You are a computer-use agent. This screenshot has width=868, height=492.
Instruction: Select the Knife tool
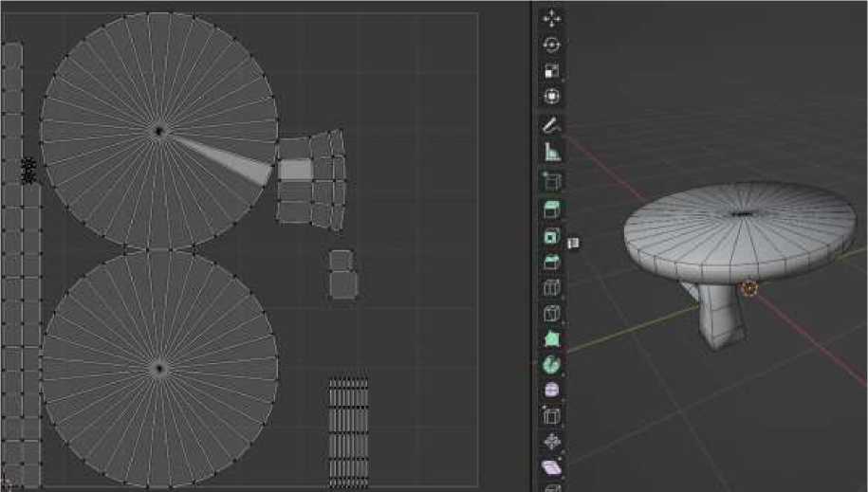coord(551,313)
